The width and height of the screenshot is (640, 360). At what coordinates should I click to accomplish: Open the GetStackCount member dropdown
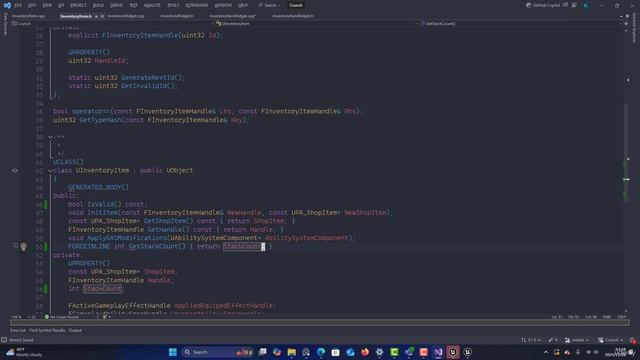coord(520,24)
